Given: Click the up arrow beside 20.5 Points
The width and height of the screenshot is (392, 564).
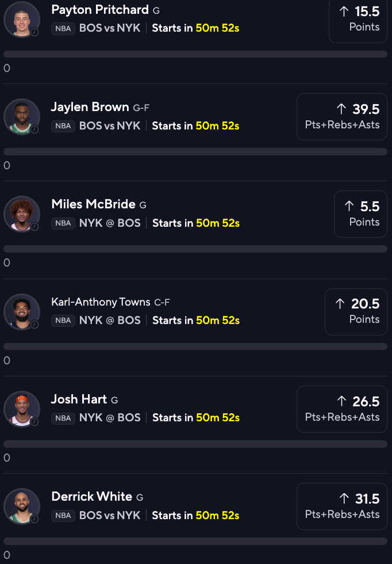Looking at the screenshot, I should [340, 304].
